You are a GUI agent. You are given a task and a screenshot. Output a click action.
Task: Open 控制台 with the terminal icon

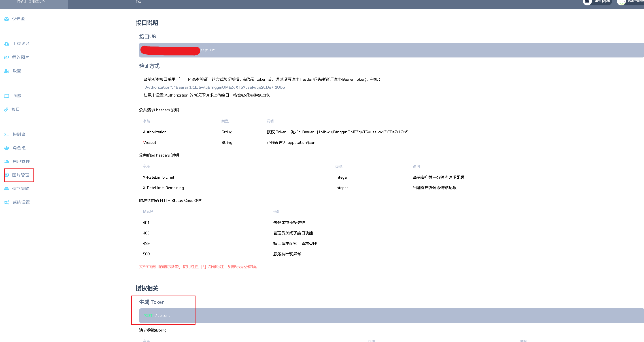coord(7,134)
